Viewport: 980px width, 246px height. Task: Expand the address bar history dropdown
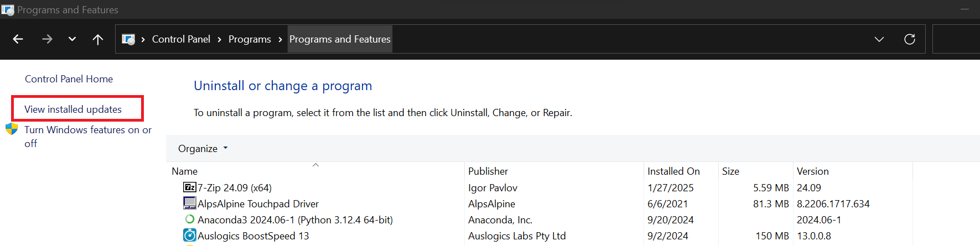click(x=879, y=39)
